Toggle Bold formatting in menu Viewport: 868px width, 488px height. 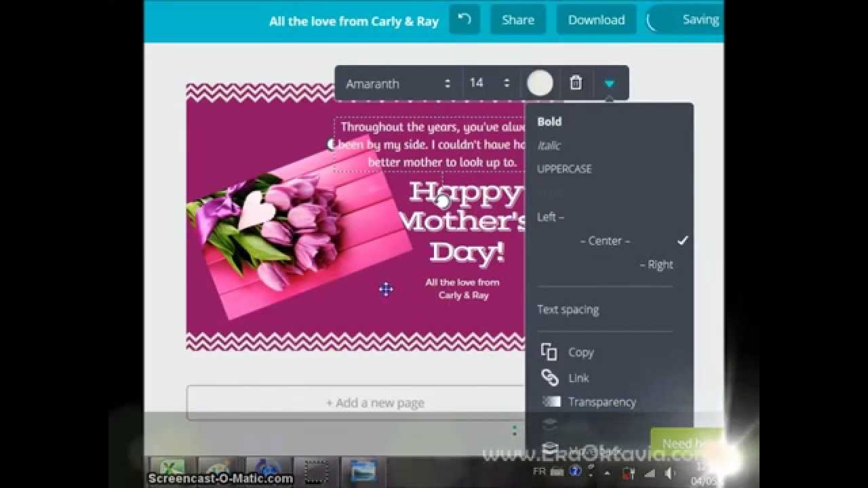(549, 121)
